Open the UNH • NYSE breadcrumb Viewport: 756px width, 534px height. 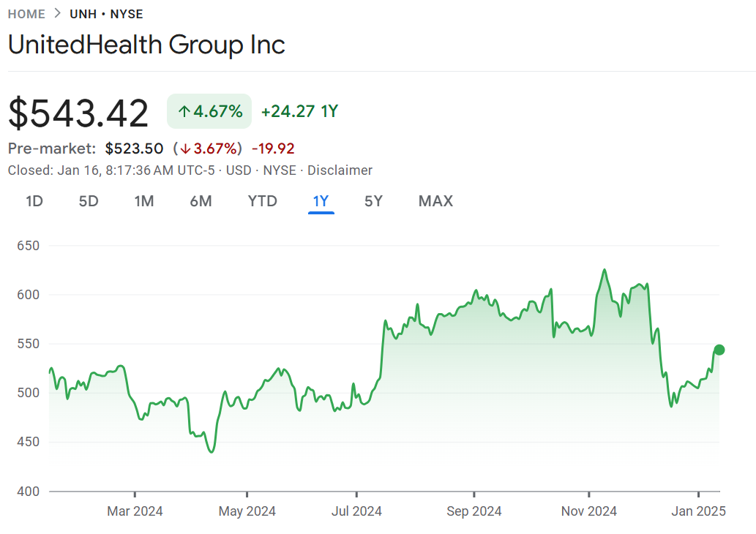click(106, 14)
